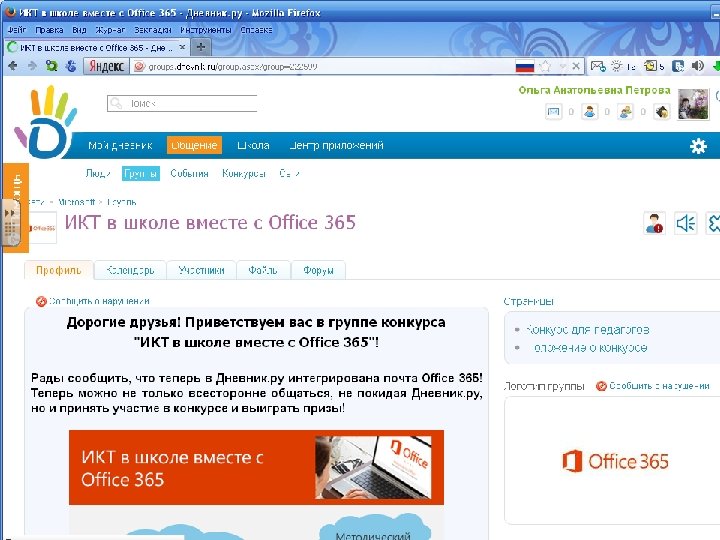Click the site search field
Viewport: 720px width, 540px height.
(x=182, y=104)
